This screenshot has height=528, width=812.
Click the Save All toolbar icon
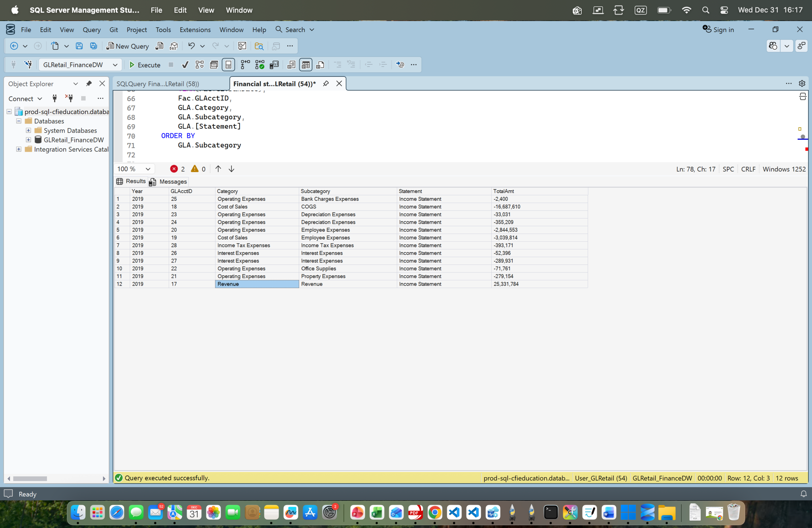click(93, 46)
